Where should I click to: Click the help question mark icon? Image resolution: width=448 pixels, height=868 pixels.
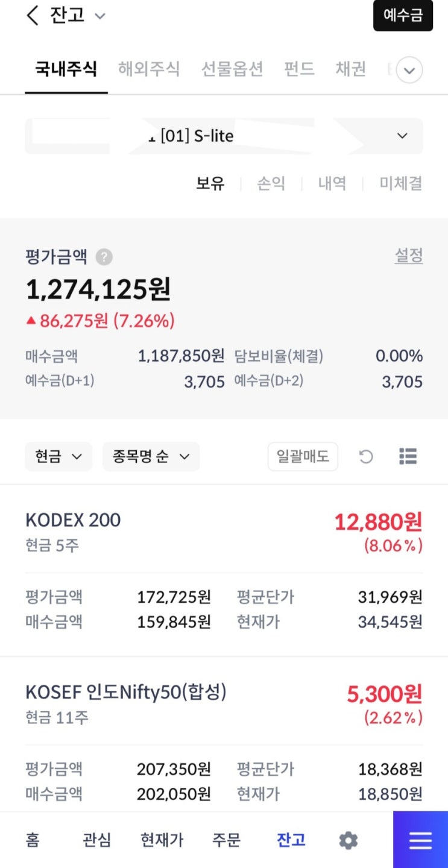104,257
